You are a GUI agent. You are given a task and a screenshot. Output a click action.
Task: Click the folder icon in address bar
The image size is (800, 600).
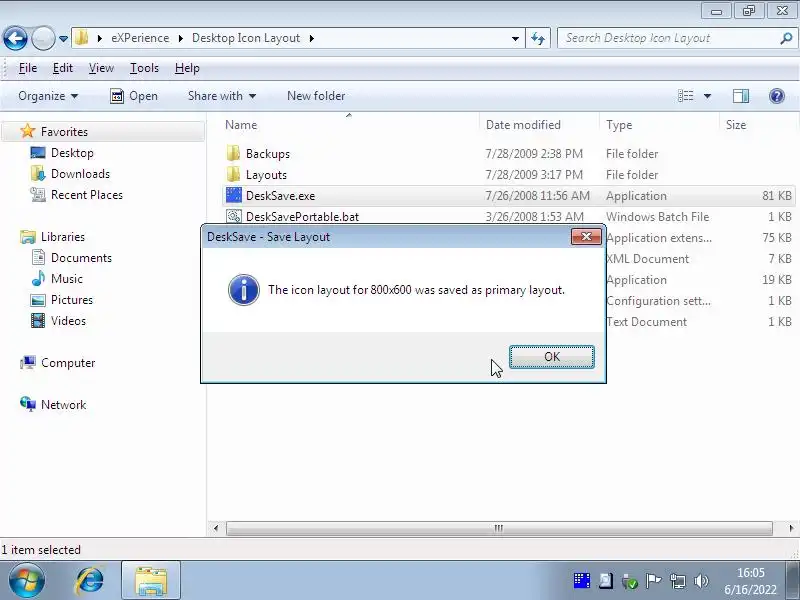coord(81,38)
